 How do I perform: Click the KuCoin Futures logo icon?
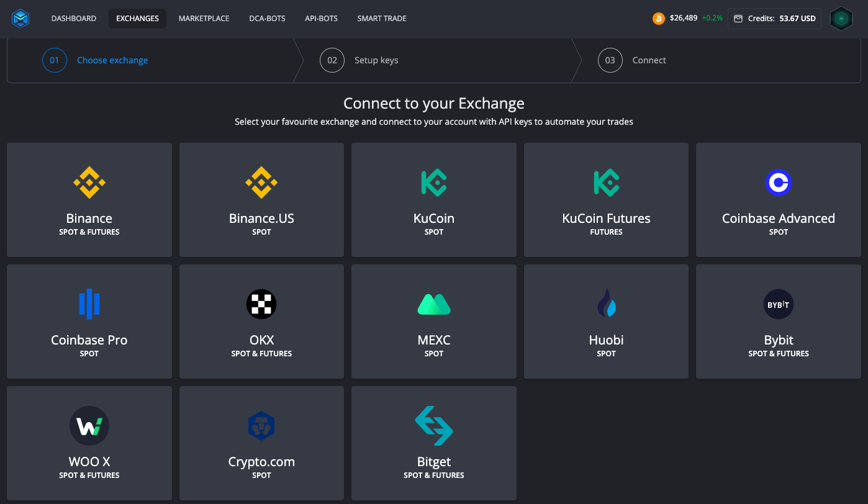coord(606,182)
